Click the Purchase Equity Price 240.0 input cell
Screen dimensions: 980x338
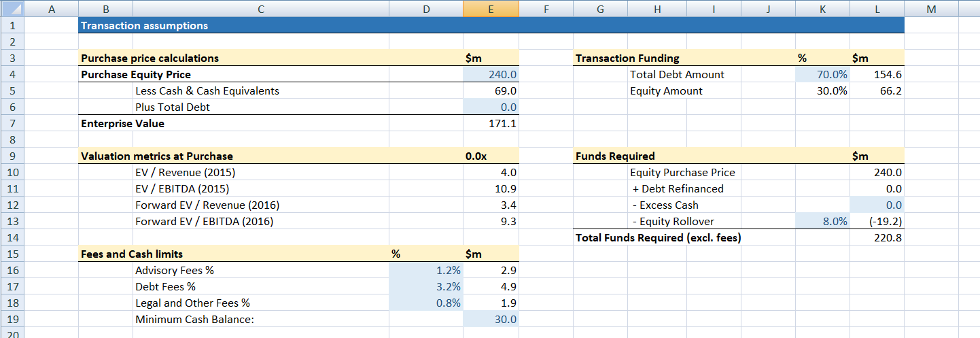pos(491,75)
